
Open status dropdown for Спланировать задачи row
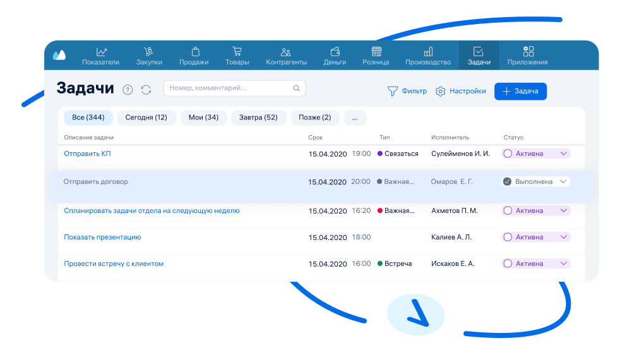pyautogui.click(x=564, y=210)
